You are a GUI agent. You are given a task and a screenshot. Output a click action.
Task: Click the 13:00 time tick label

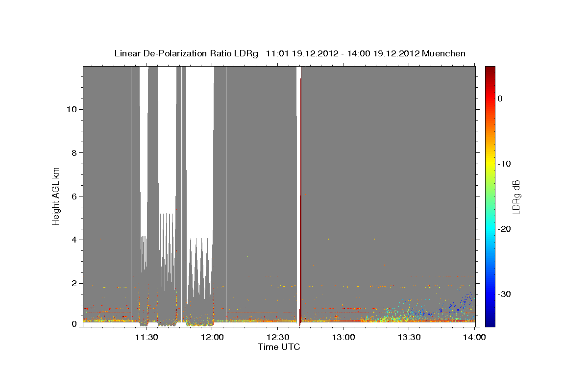pos(343,337)
